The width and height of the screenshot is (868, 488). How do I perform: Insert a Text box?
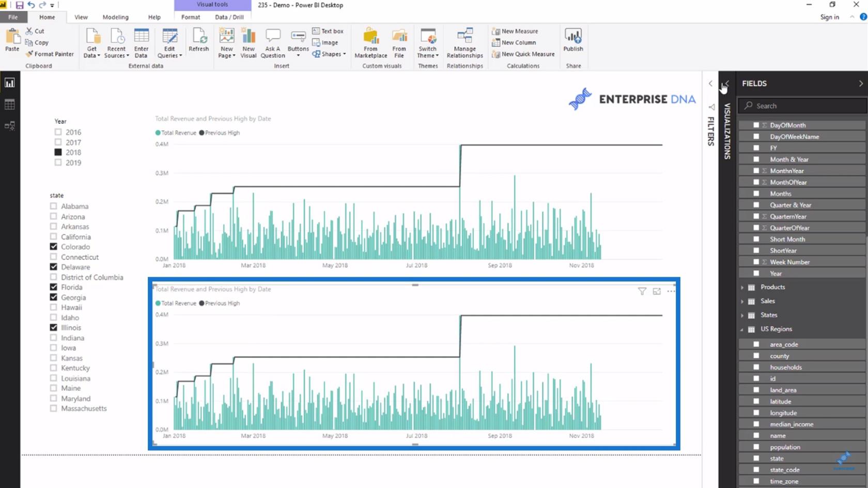(x=328, y=31)
